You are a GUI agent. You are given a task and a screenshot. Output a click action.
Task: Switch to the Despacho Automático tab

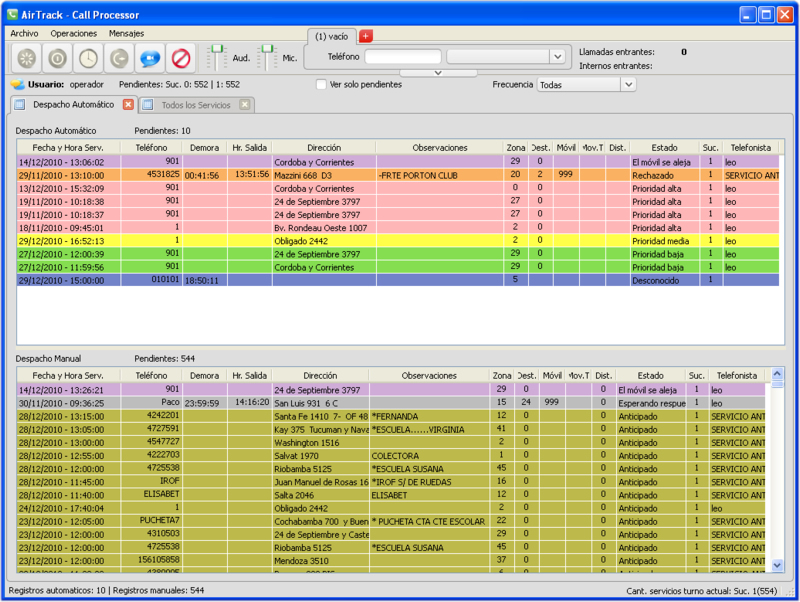(73, 105)
